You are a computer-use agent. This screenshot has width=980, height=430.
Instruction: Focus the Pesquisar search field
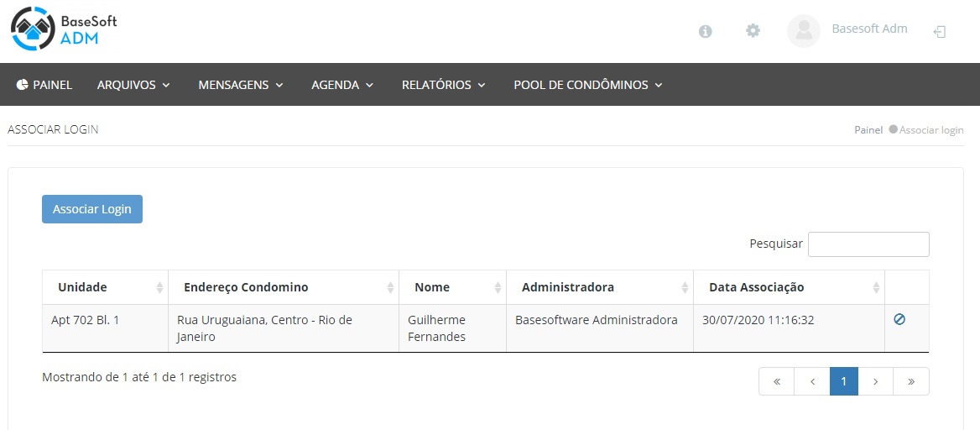868,244
